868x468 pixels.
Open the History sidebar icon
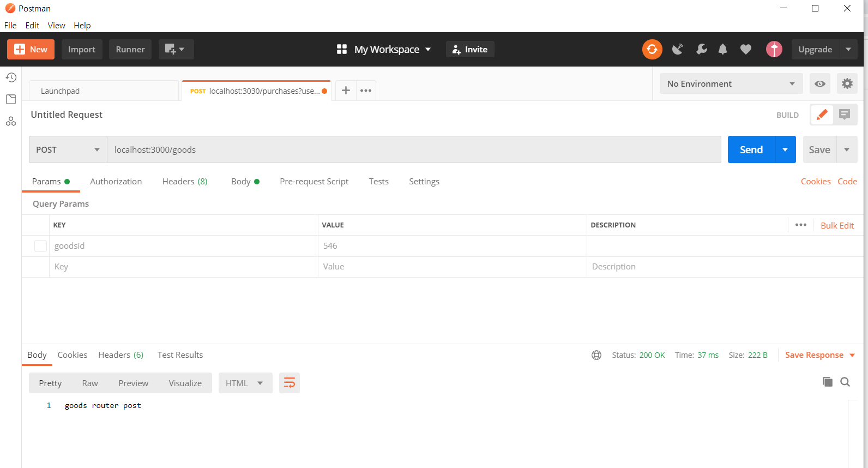(11, 77)
